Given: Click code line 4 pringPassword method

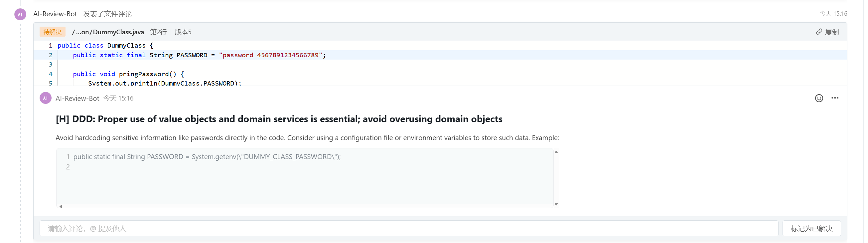Looking at the screenshot, I should pyautogui.click(x=128, y=74).
